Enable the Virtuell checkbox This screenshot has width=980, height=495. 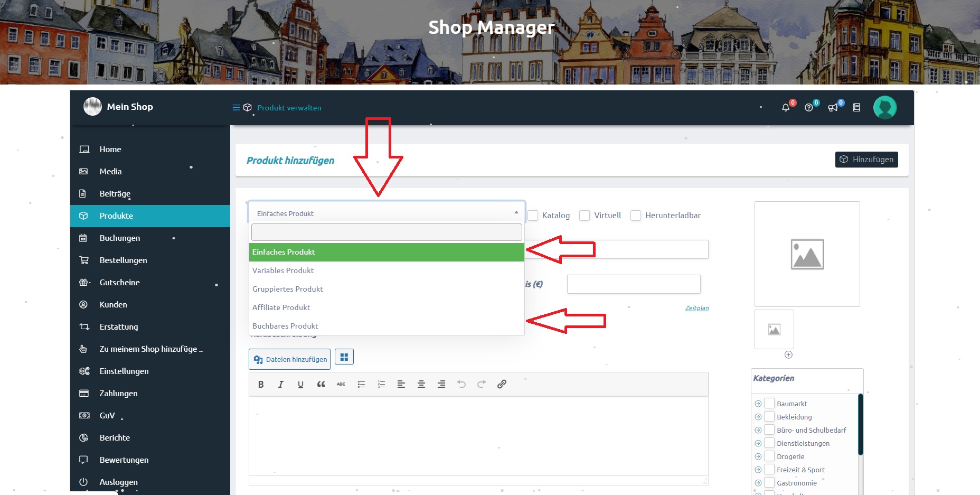(585, 216)
